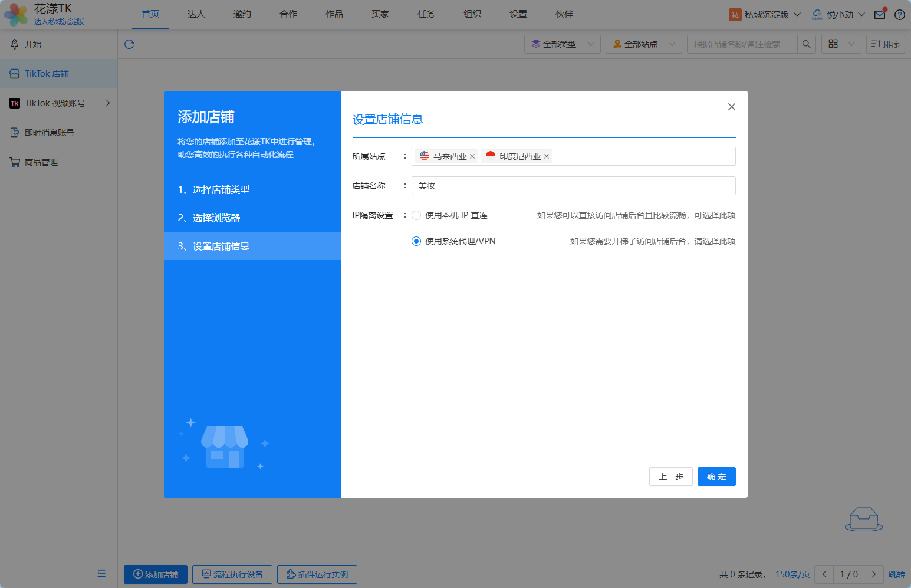
Task: Collapse the sidebar with the menu icon
Action: 101,573
